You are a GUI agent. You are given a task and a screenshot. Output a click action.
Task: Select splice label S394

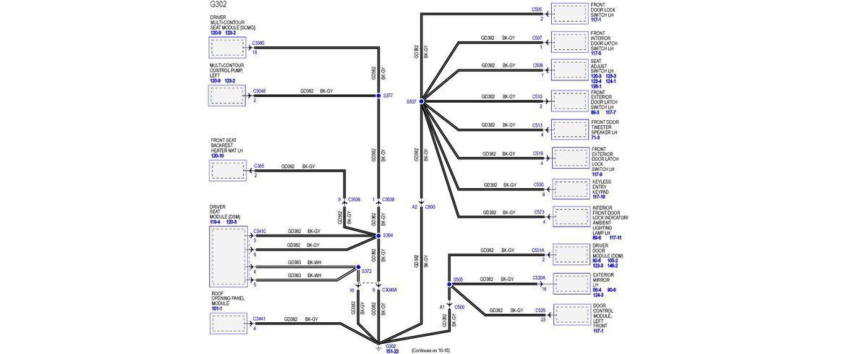click(x=387, y=235)
